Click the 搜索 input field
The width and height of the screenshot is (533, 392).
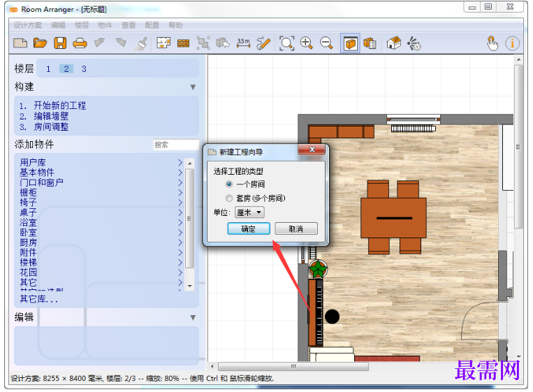176,145
